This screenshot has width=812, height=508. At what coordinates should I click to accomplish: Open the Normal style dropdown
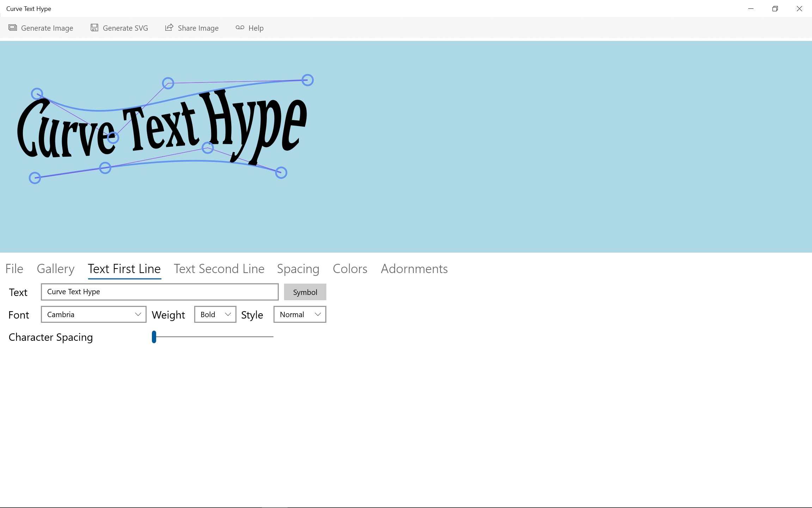(300, 314)
